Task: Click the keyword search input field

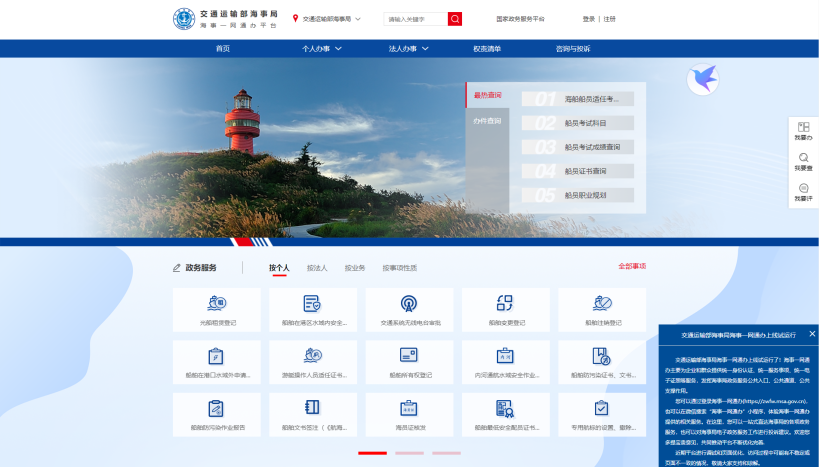Action: coord(415,19)
